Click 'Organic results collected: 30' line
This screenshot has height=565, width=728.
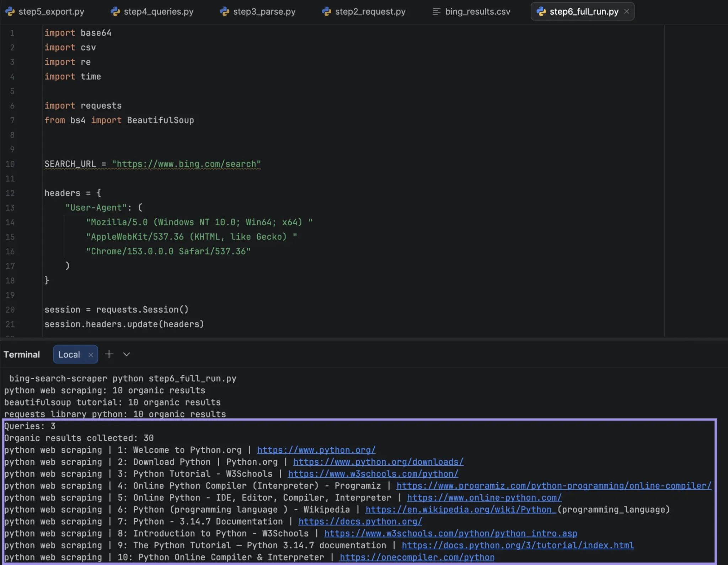79,438
